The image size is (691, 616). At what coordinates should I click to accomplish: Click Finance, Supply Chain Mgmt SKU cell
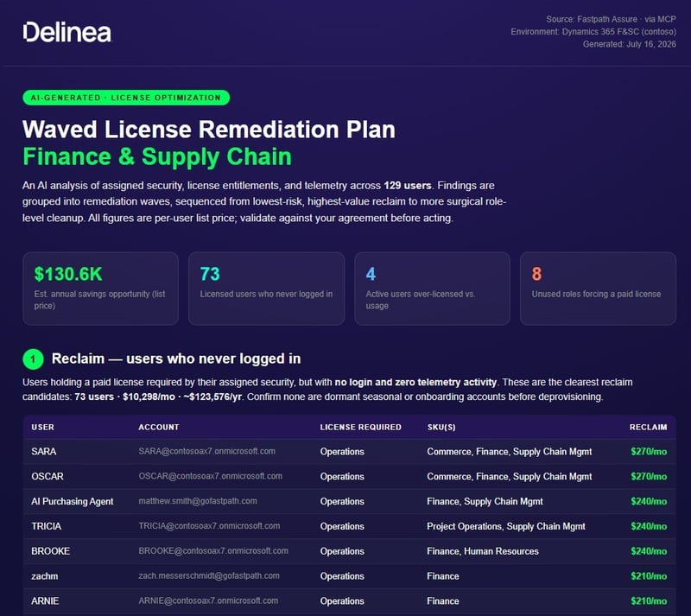485,501
